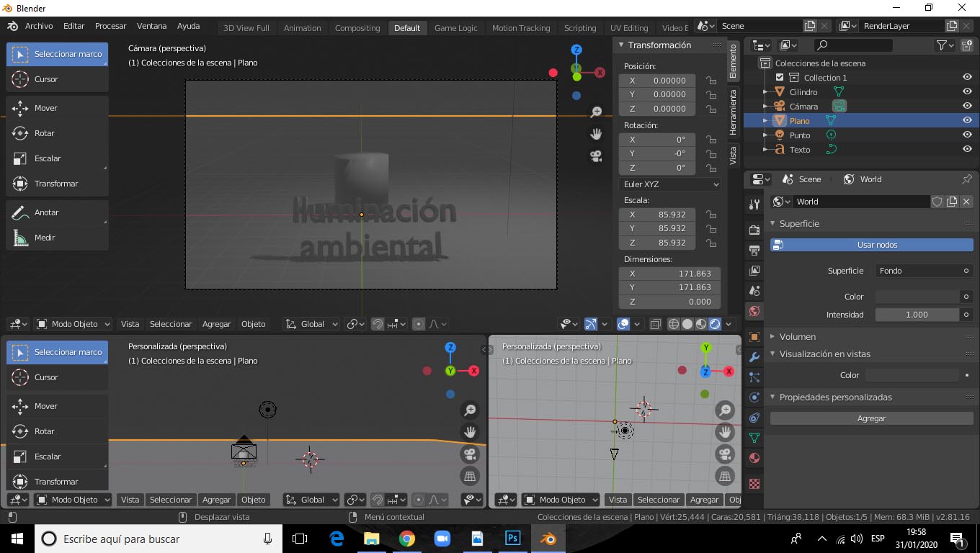Expand the Volumen panel

[798, 336]
